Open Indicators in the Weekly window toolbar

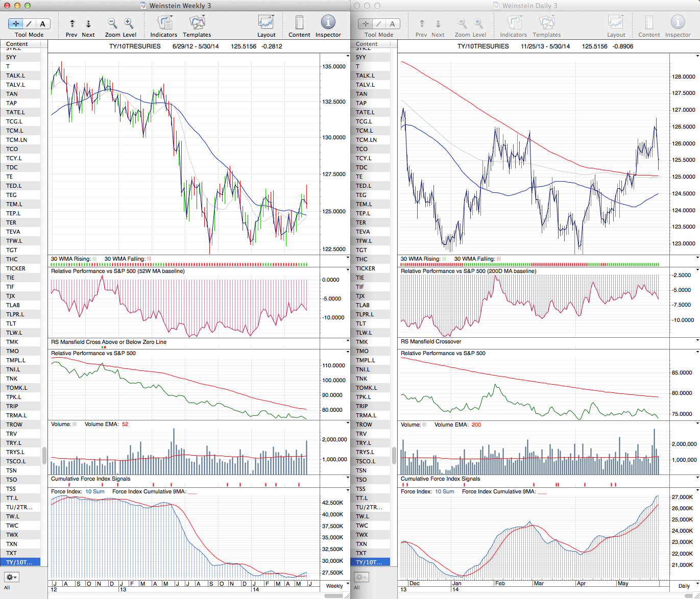164,23
